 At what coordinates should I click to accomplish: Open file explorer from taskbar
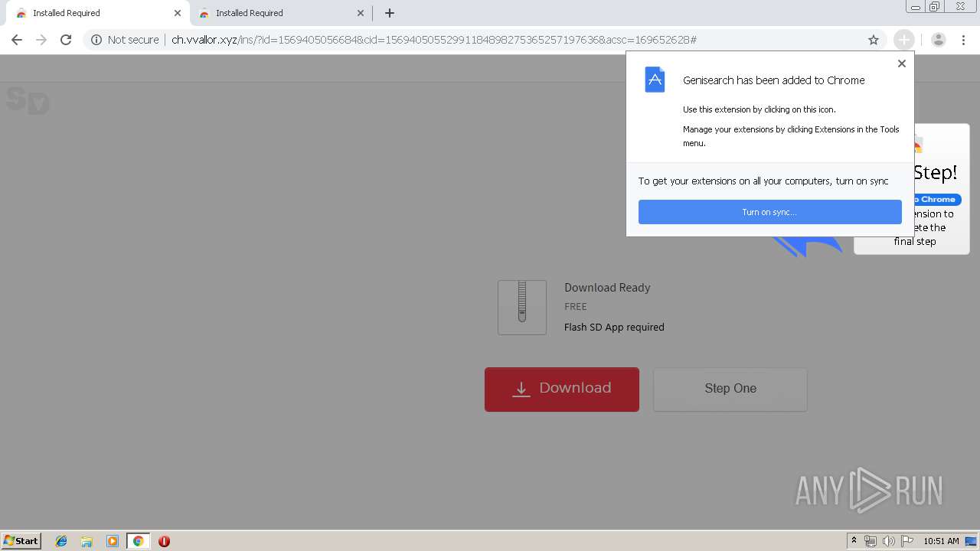[x=87, y=541]
